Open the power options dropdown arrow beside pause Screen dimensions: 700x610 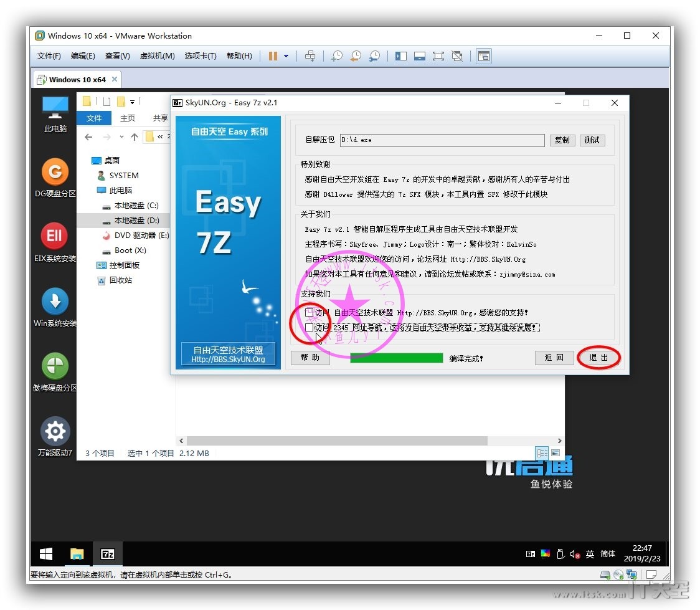(x=286, y=56)
